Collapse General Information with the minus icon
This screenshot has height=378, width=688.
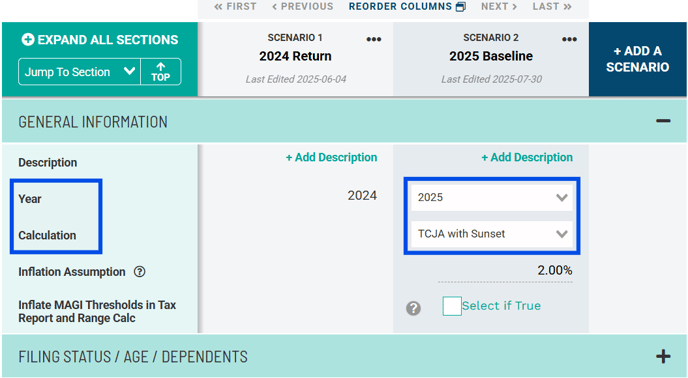[663, 121]
